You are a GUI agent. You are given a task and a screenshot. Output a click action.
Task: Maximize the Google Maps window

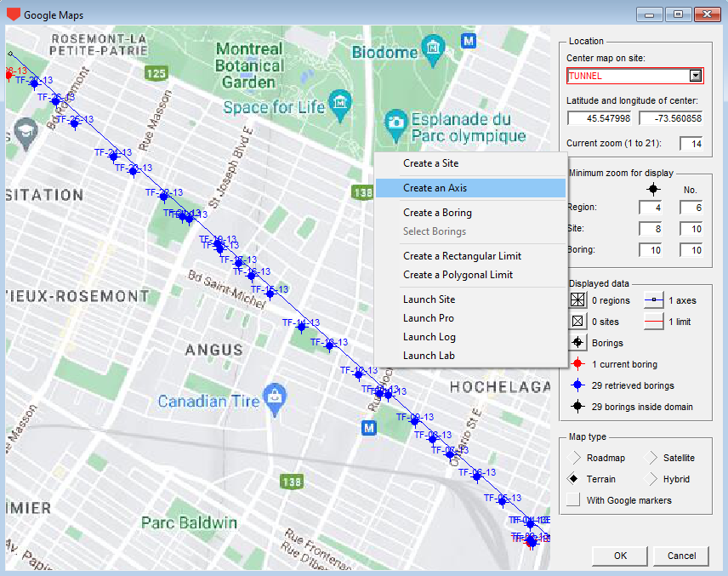click(x=678, y=14)
